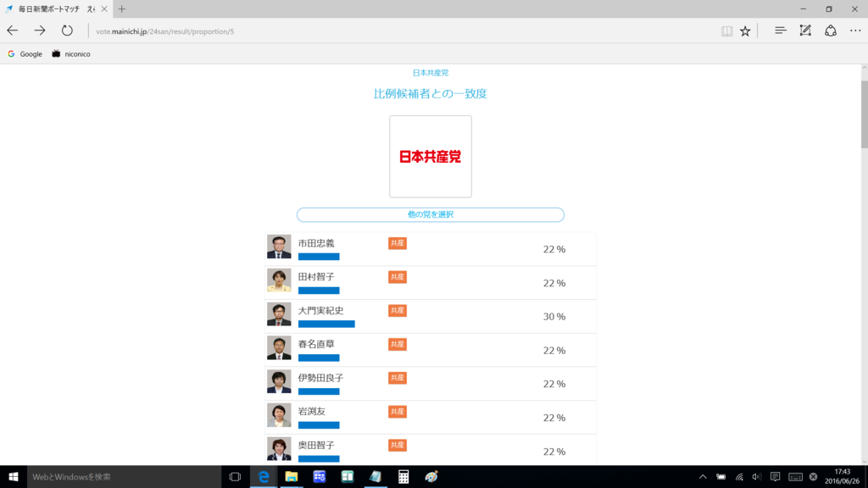Image resolution: width=868 pixels, height=488 pixels.
Task: Open the Google bookmark
Action: (x=25, y=53)
